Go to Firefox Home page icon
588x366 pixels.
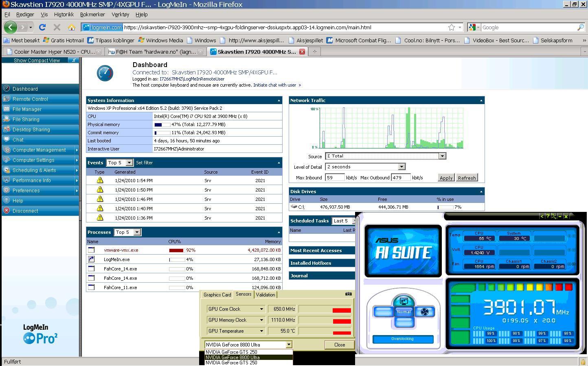(72, 27)
